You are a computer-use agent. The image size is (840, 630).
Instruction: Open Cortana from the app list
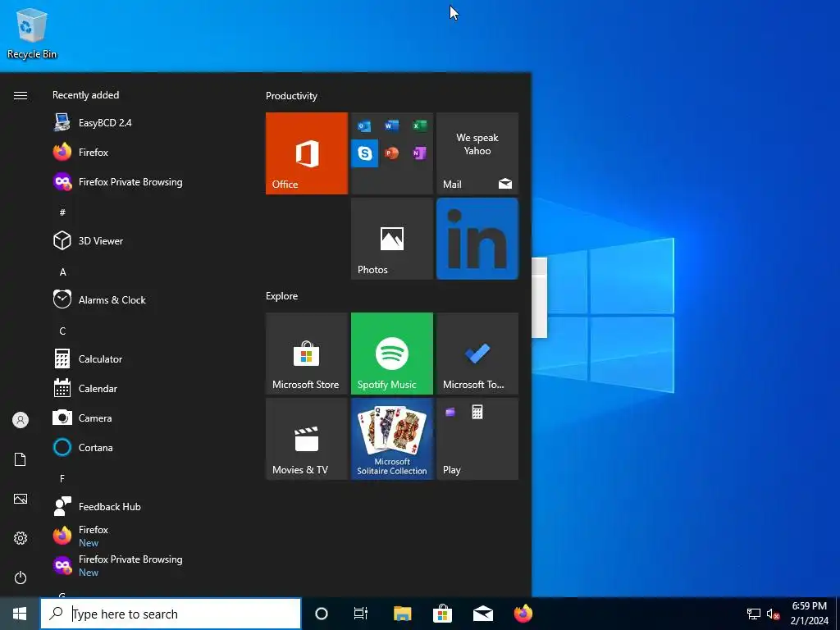(x=144, y=447)
